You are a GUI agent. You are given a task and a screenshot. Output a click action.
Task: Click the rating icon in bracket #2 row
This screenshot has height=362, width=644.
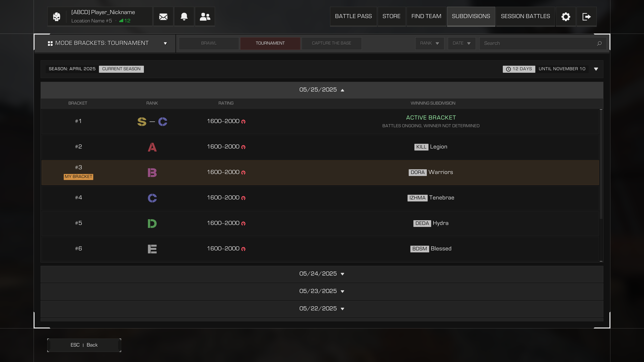pyautogui.click(x=243, y=147)
